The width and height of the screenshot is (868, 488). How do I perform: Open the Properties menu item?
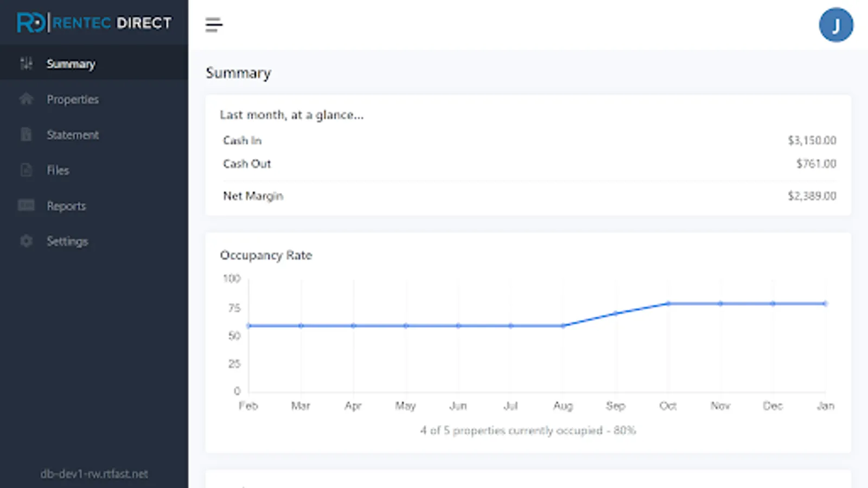73,99
